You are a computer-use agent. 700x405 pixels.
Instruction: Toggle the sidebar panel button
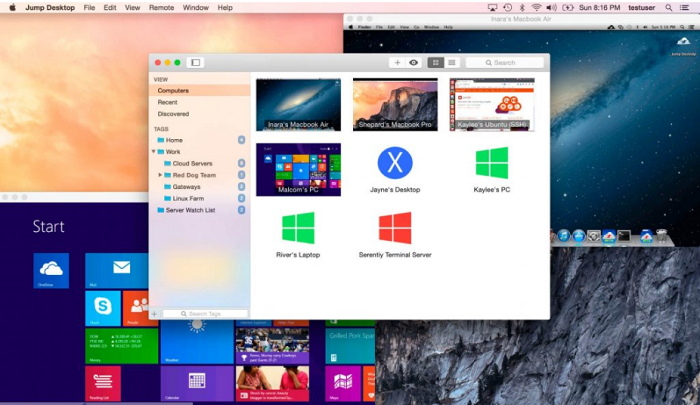[x=196, y=63]
